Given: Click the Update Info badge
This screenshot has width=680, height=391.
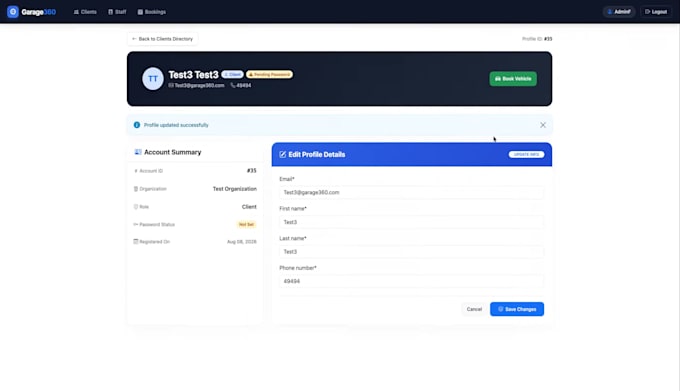Looking at the screenshot, I should pos(526,154).
